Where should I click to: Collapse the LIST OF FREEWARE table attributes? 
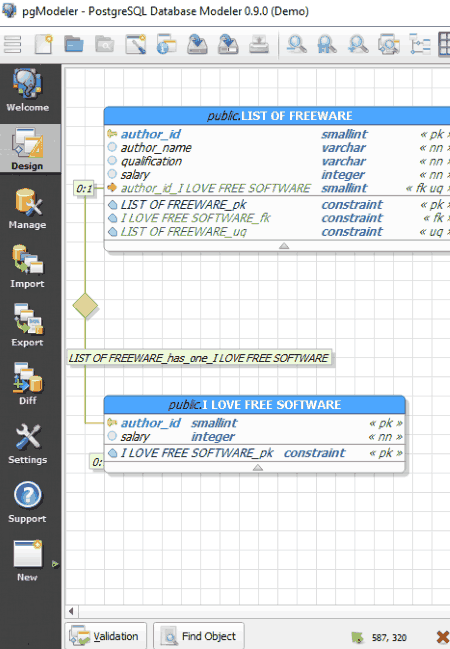pyautogui.click(x=284, y=246)
